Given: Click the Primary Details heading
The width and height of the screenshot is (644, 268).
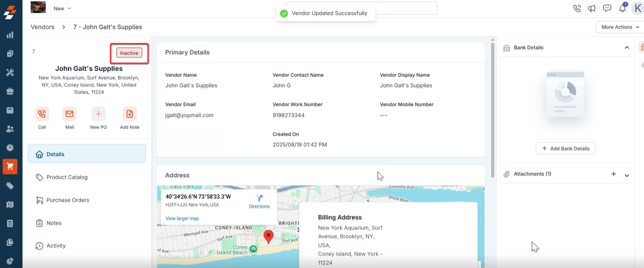Looking at the screenshot, I should [187, 52].
